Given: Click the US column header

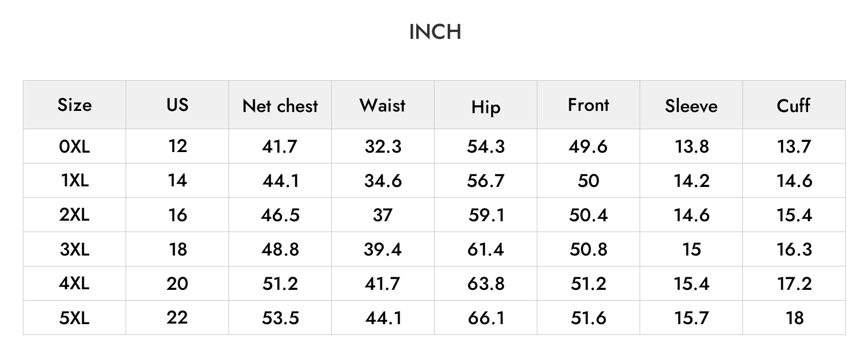Looking at the screenshot, I should (177, 105).
